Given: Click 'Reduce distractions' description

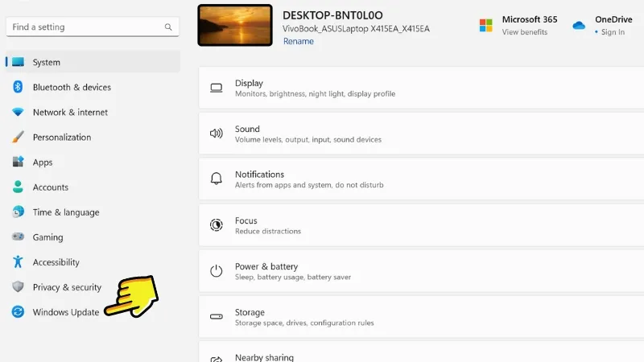Looking at the screenshot, I should pos(268,232).
